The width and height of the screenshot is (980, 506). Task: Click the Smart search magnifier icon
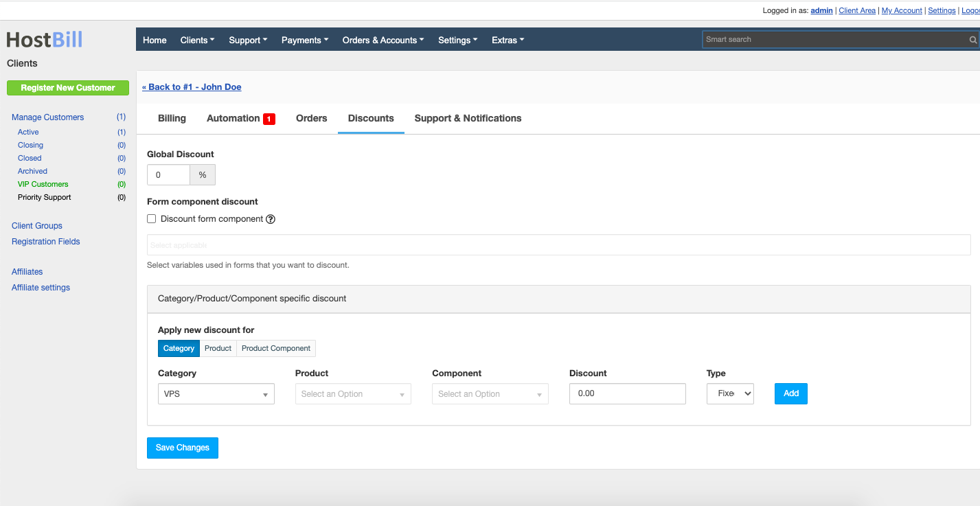point(974,39)
